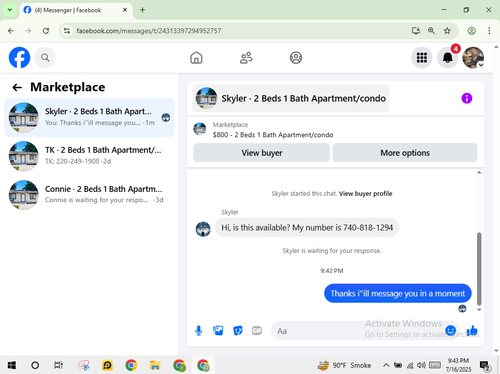Open the Facebook menu grid icon
This screenshot has height=374, width=500.
point(422,58)
